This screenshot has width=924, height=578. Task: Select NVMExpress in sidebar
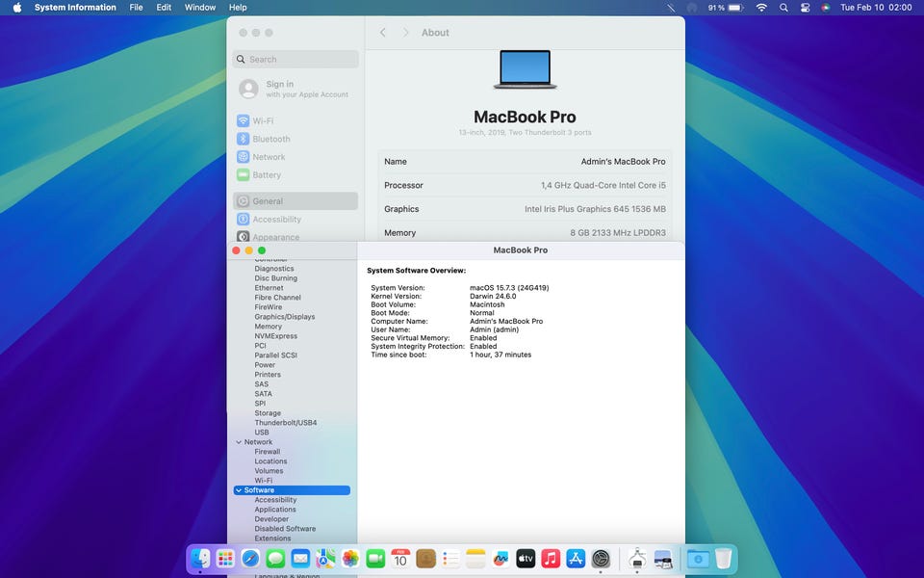click(276, 336)
